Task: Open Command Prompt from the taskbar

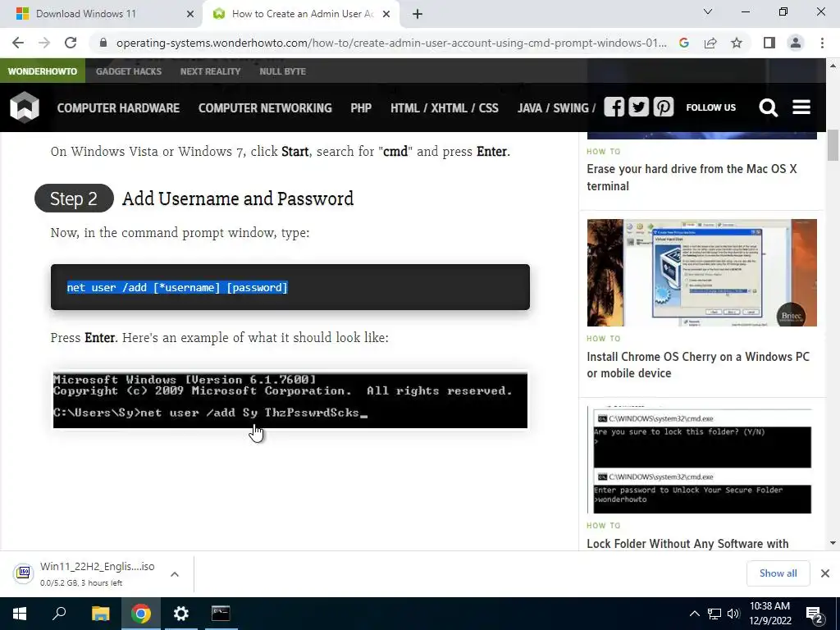Action: [x=221, y=614]
